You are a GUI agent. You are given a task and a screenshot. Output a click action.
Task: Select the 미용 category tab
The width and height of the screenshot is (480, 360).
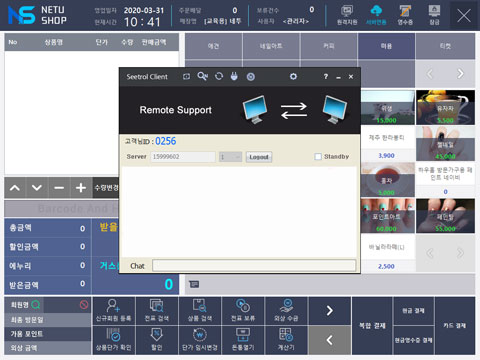pos(386,46)
